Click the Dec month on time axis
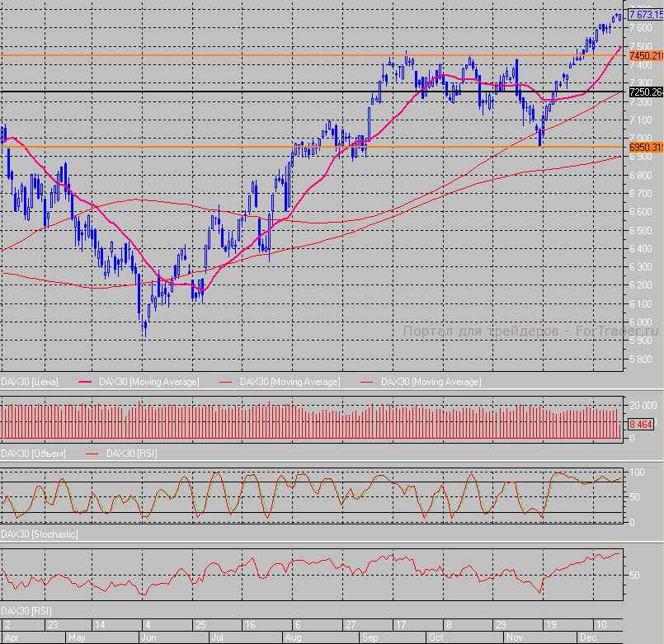 (x=587, y=637)
